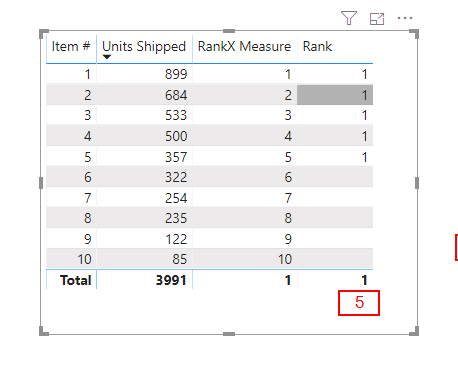Toggle the sort arrow under Units Shipped

107,57
